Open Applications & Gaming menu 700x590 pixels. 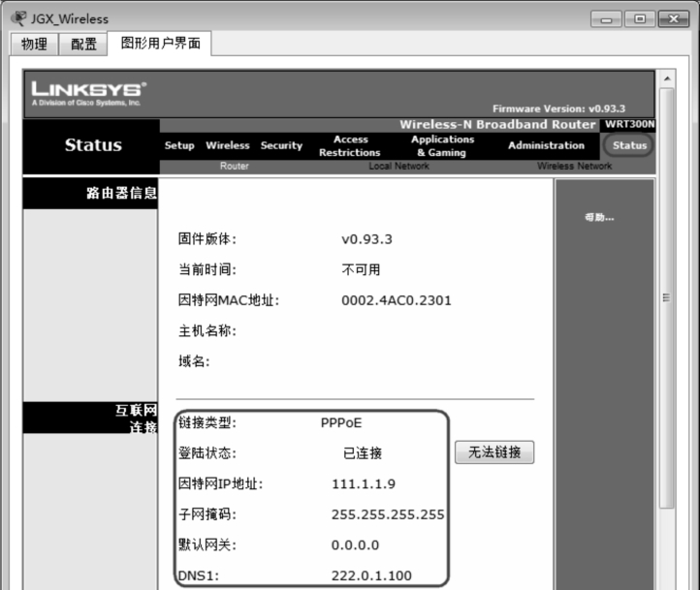coord(442,146)
